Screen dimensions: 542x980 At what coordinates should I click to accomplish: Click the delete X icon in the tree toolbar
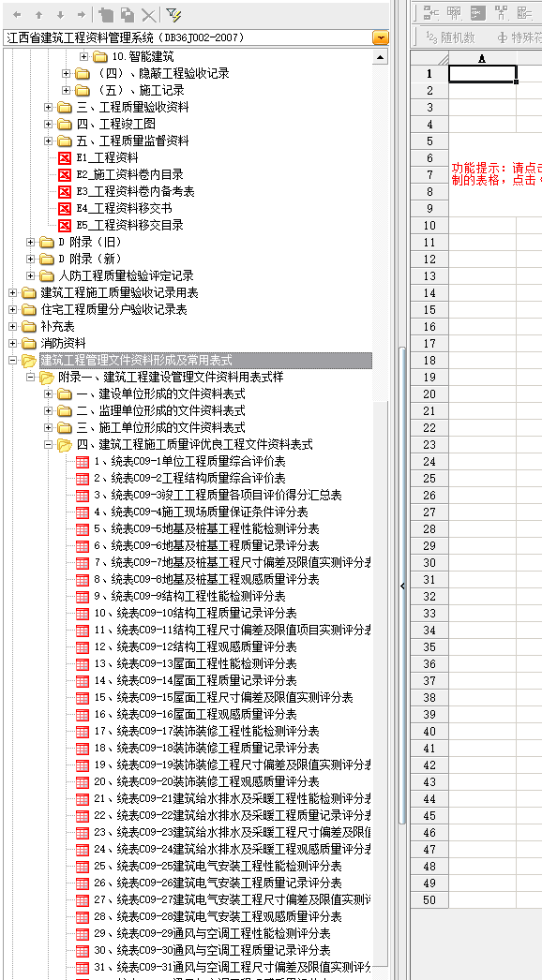click(148, 14)
